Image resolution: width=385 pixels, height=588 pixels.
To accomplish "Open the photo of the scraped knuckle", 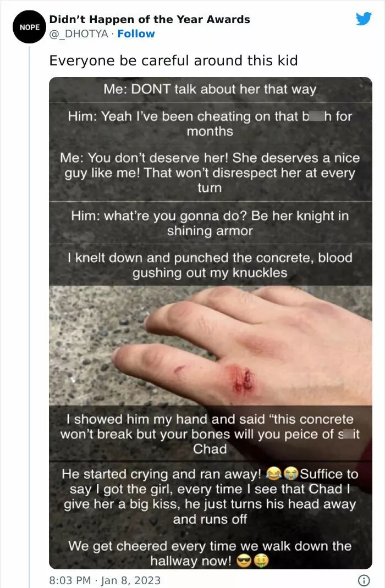I will 211,345.
